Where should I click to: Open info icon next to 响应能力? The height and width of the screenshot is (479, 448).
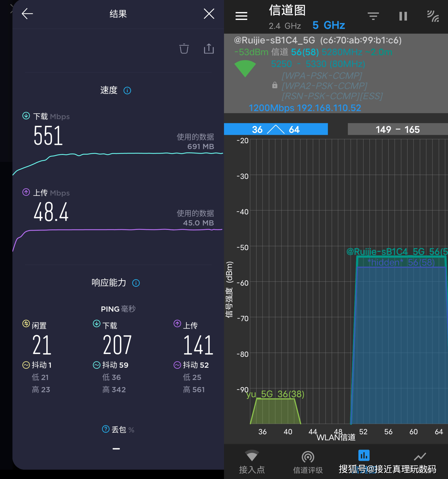click(136, 283)
